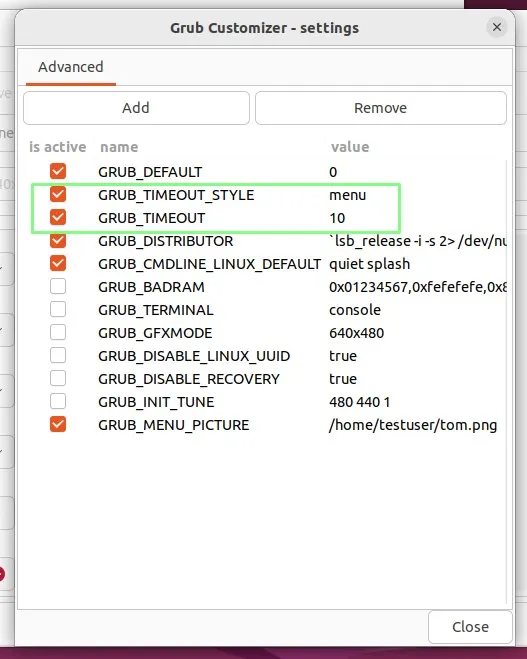The height and width of the screenshot is (659, 527).
Task: Uncheck the GRUB_DEFAULT active checkbox
Action: click(x=58, y=171)
